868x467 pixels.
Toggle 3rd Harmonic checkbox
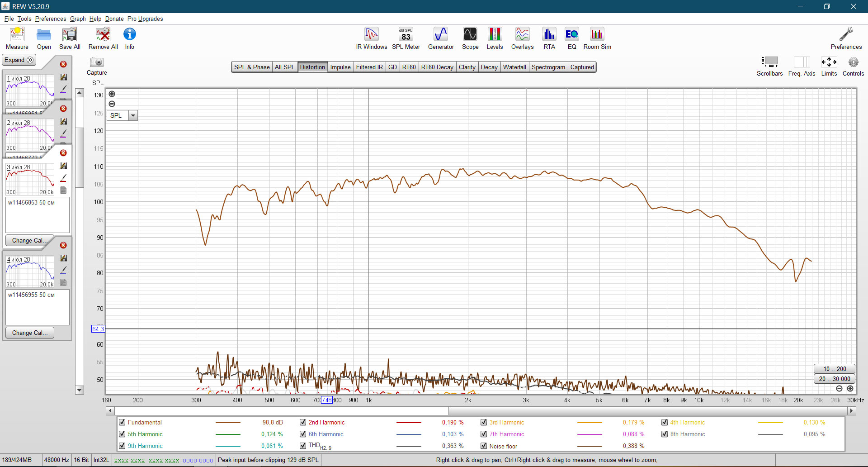click(484, 422)
